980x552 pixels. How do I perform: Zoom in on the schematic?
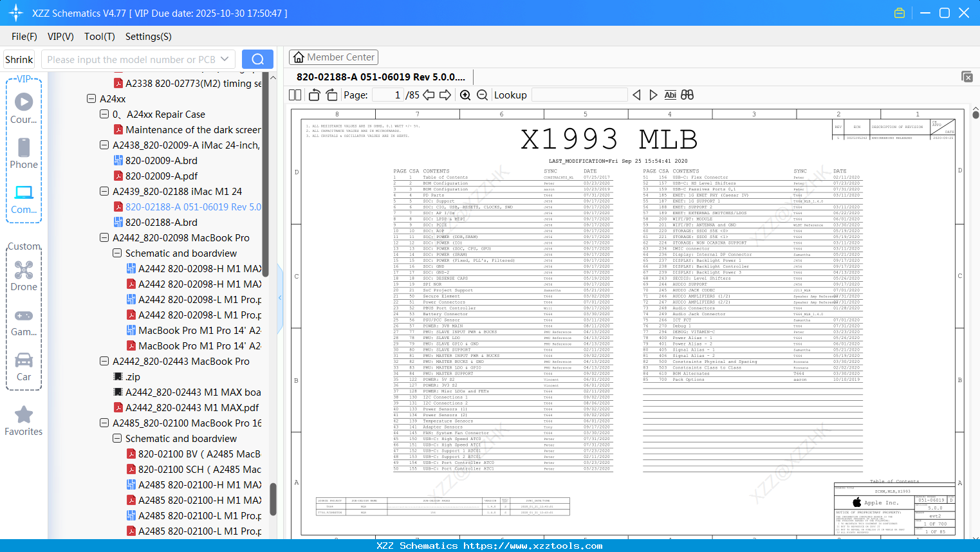click(x=465, y=95)
